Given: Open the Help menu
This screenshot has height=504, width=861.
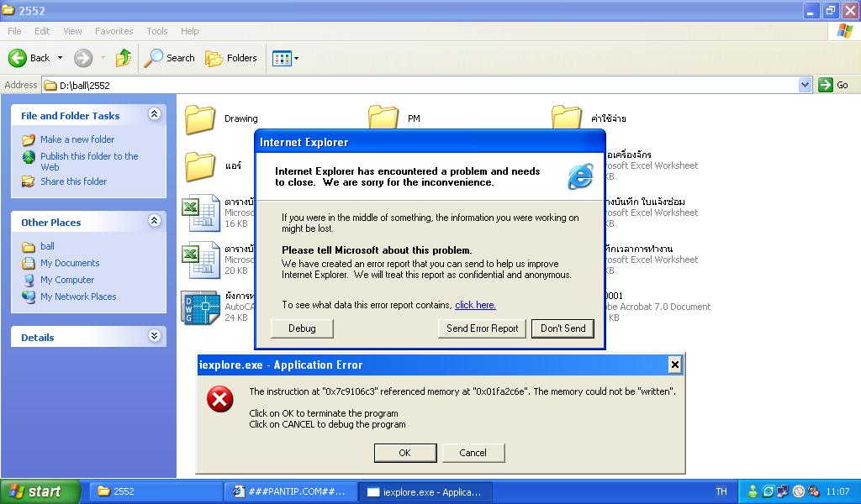Looking at the screenshot, I should (x=189, y=31).
